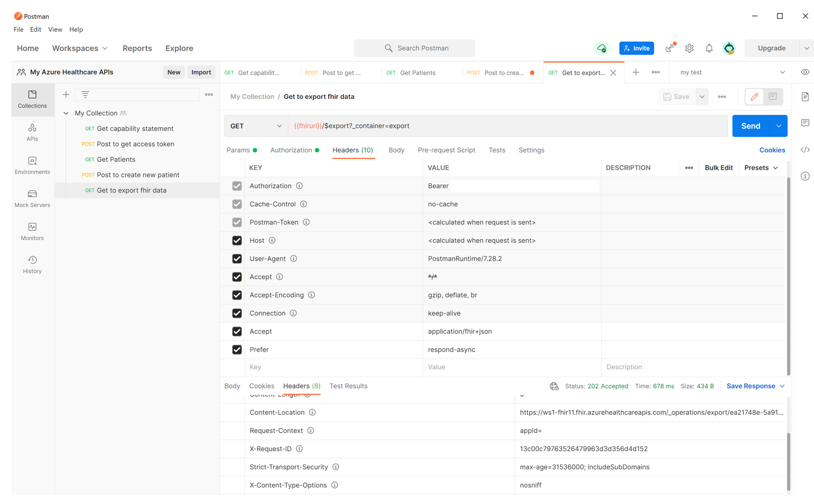Open the user avatar menu
This screenshot has width=814, height=504.
(729, 48)
